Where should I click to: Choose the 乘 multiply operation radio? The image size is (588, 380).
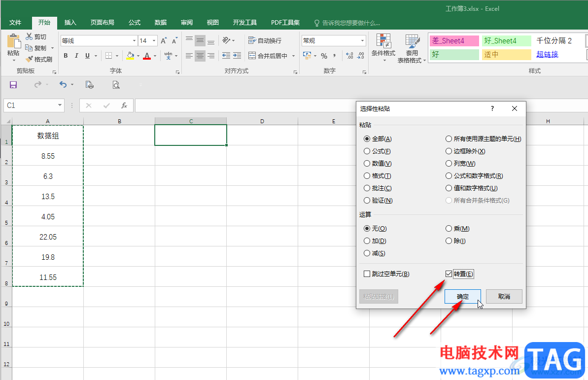pyautogui.click(x=449, y=229)
